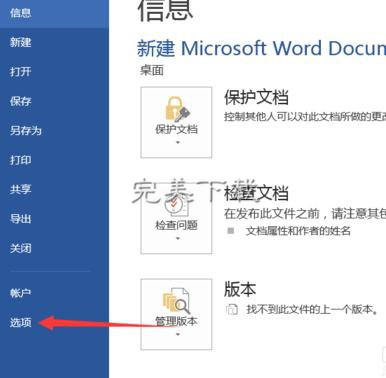Viewport: 386px width, 378px height.
Task: Click the 文档属性和作者的姓名 bullet item
Action: tap(298, 231)
